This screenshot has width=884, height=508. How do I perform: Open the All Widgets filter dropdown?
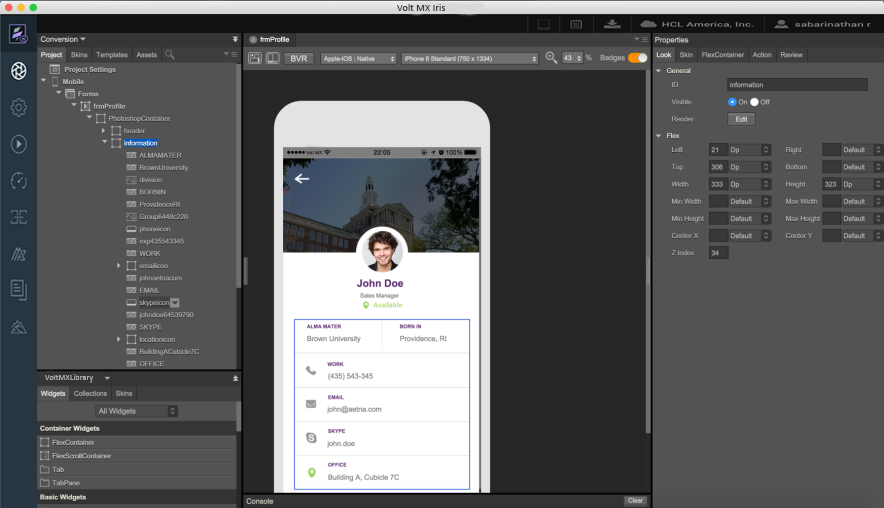[137, 411]
